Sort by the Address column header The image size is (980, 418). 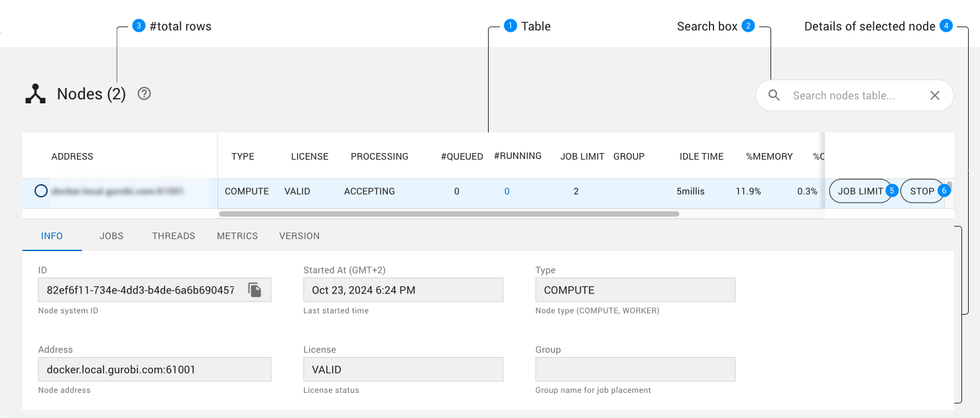tap(72, 157)
